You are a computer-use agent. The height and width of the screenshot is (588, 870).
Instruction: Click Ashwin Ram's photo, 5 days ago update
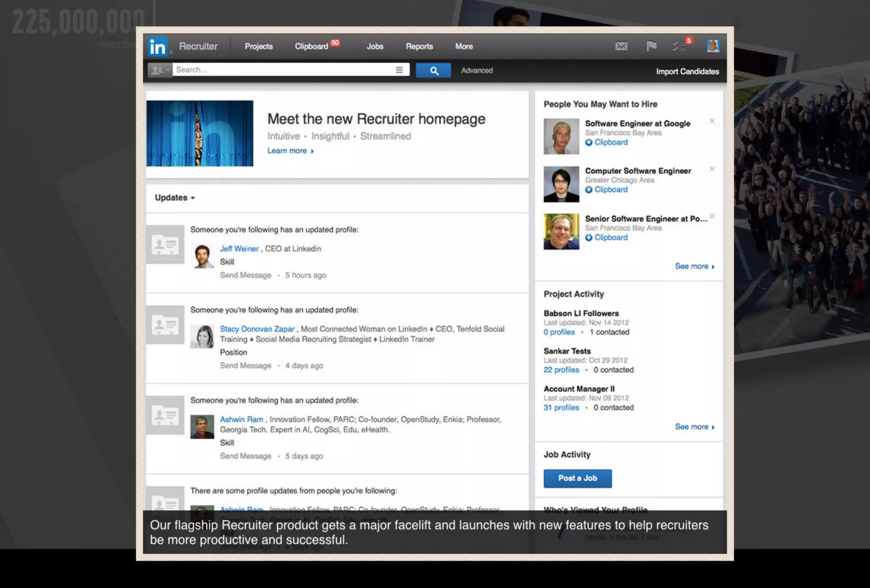[202, 427]
